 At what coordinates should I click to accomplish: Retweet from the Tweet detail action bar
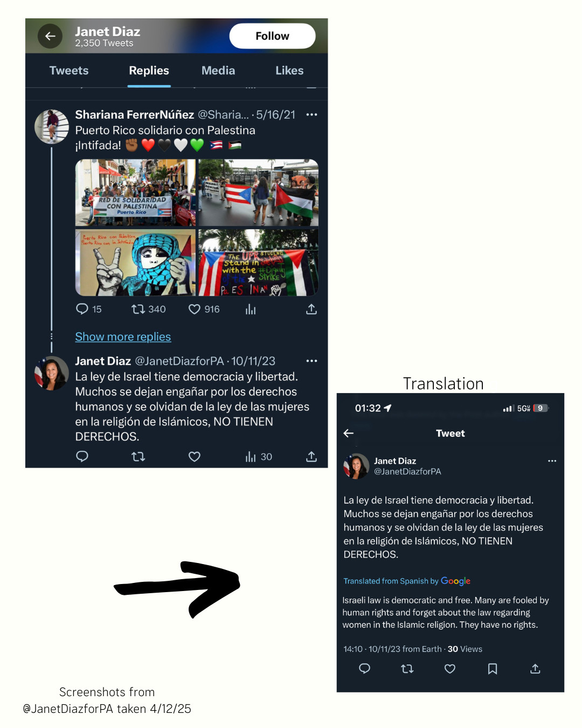tap(407, 669)
